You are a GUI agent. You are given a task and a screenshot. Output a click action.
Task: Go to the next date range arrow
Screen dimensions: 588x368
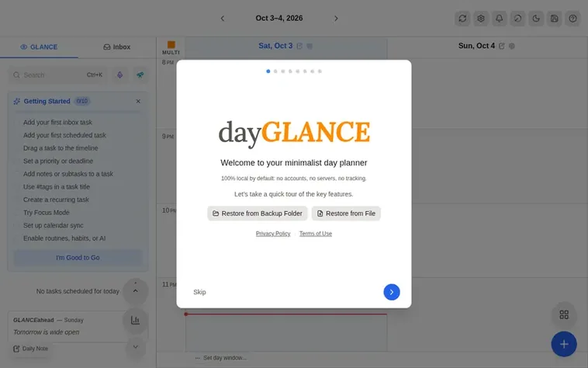click(x=336, y=19)
